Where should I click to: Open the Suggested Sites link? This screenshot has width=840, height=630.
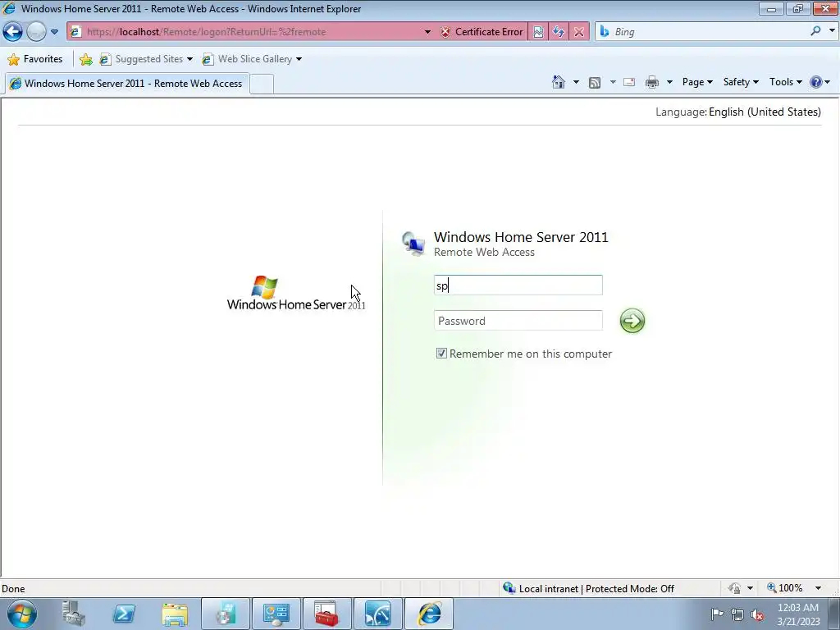[x=146, y=59]
